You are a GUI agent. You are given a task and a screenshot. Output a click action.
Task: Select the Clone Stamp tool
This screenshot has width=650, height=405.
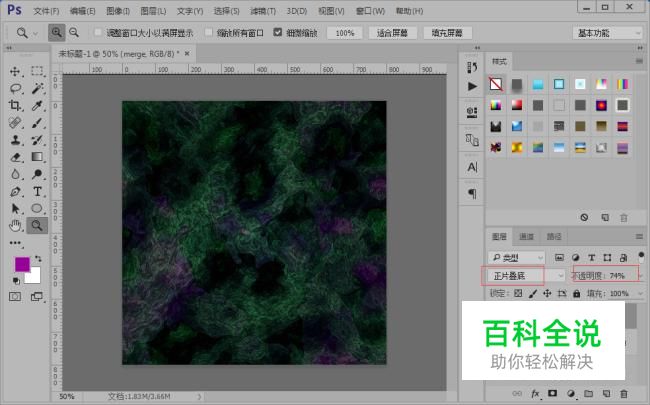point(15,140)
